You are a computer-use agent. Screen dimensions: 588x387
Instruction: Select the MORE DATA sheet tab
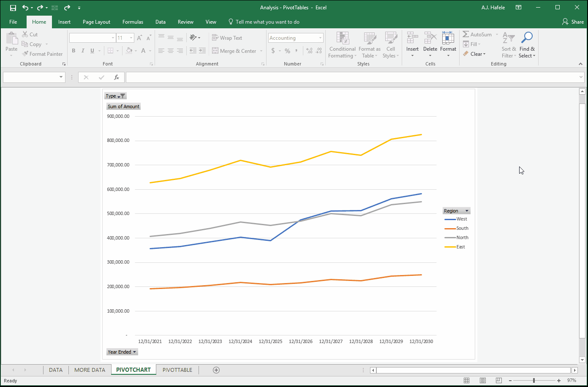[90, 370]
